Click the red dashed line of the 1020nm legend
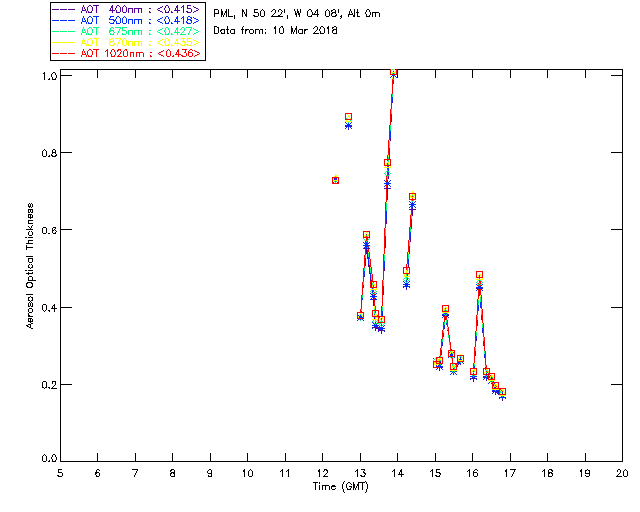 [x=64, y=53]
